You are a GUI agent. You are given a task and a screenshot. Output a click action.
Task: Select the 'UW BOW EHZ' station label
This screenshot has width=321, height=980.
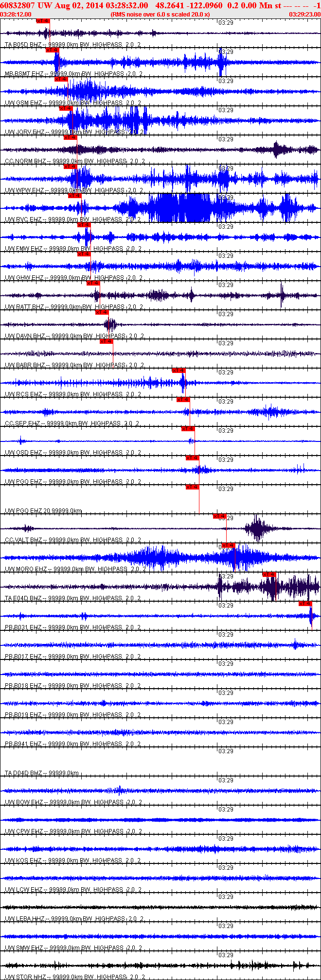click(x=24, y=802)
